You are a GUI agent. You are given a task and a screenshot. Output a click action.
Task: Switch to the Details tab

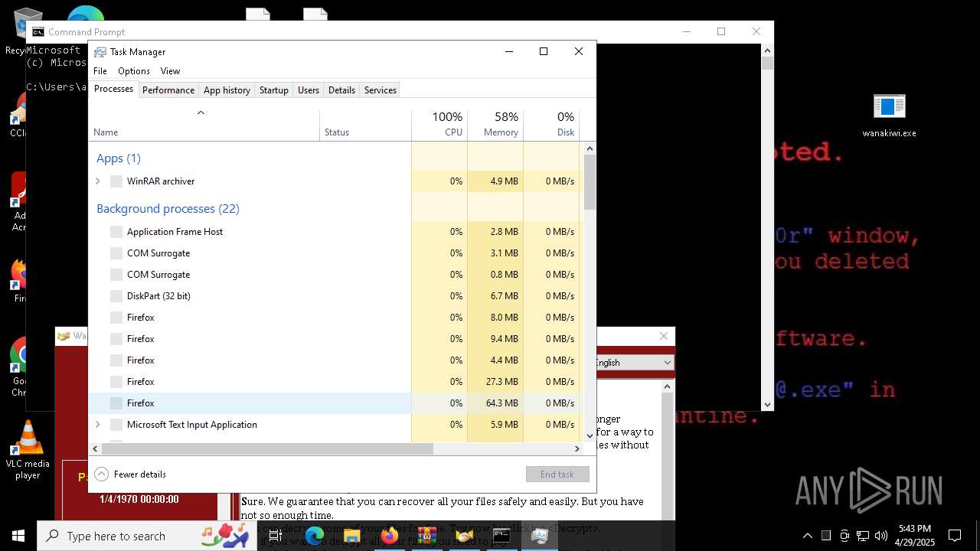pos(341,90)
